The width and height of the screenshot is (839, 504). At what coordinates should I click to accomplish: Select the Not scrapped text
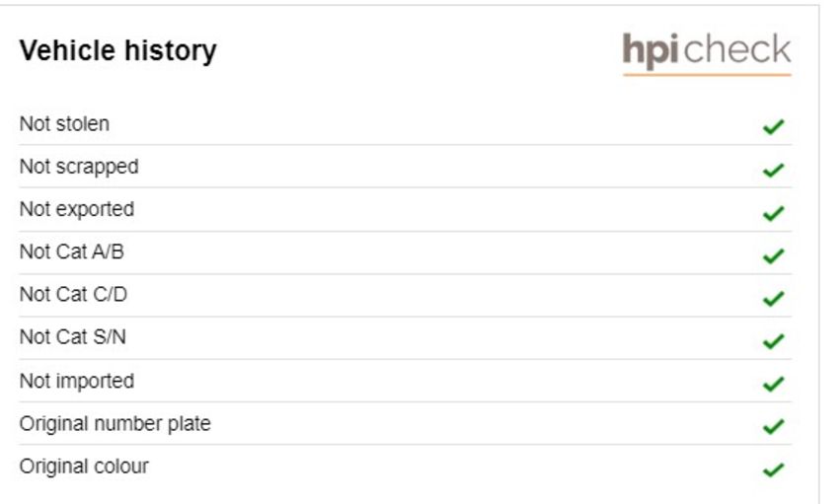[x=79, y=167]
